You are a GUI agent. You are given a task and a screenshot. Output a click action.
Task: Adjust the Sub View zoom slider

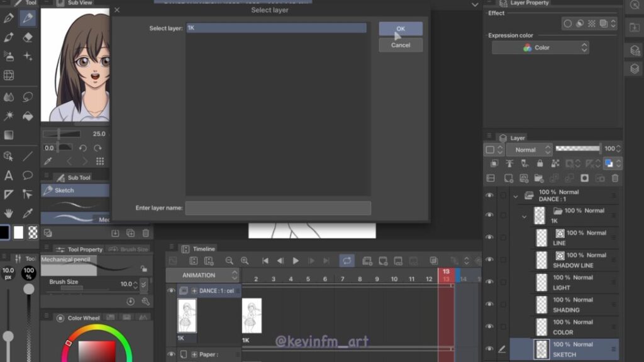pyautogui.click(x=62, y=134)
